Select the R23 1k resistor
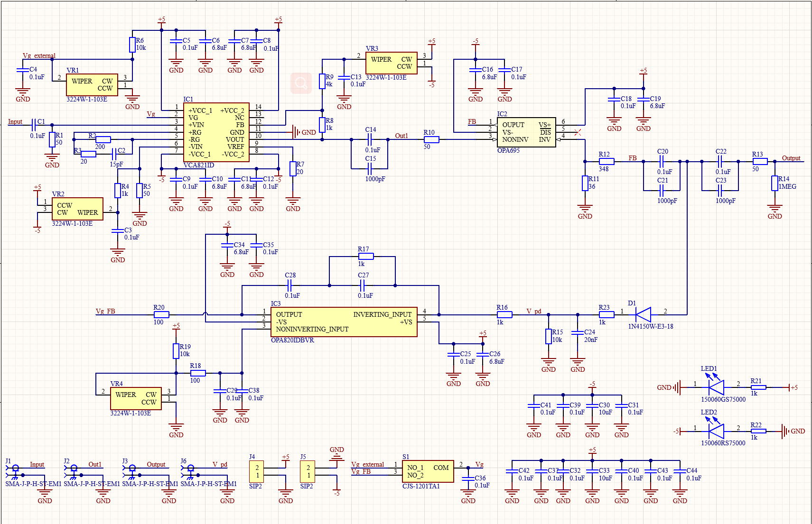Screen dimensions: 812x524 pos(607,315)
